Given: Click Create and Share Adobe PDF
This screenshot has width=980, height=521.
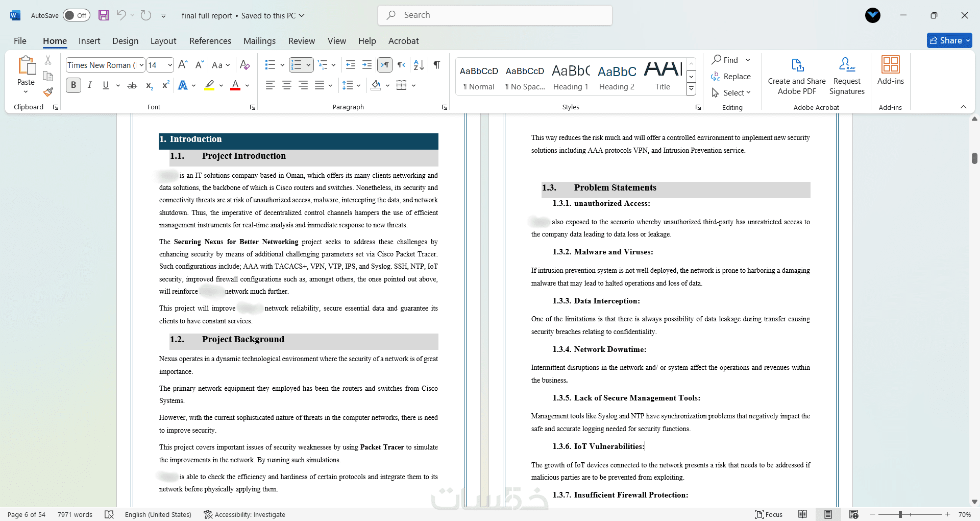Looking at the screenshot, I should tap(797, 76).
